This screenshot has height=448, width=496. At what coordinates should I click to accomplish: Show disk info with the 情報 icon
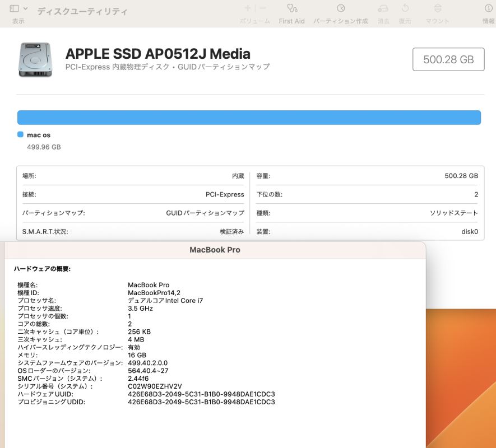489,8
